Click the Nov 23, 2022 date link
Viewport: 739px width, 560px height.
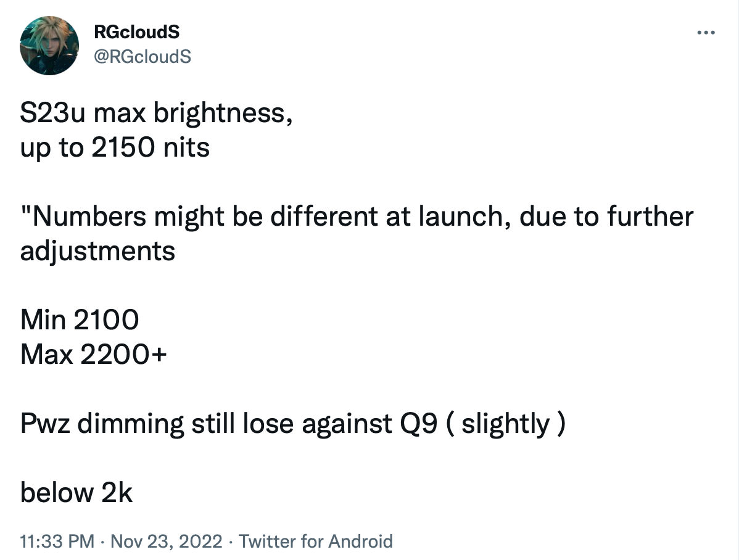coord(167,541)
